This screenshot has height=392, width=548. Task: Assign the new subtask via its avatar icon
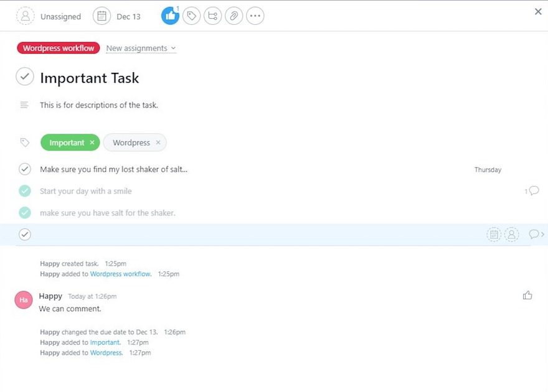(x=511, y=234)
